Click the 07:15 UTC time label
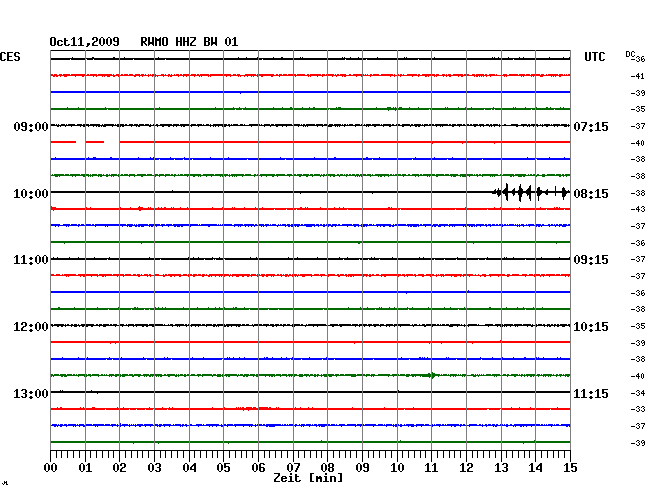The width and height of the screenshot is (650, 494). [x=591, y=126]
